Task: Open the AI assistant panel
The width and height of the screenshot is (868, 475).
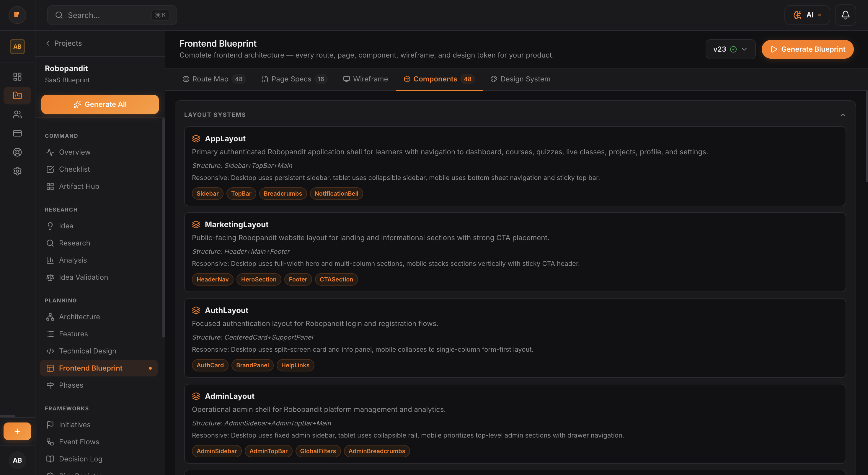Action: point(807,15)
